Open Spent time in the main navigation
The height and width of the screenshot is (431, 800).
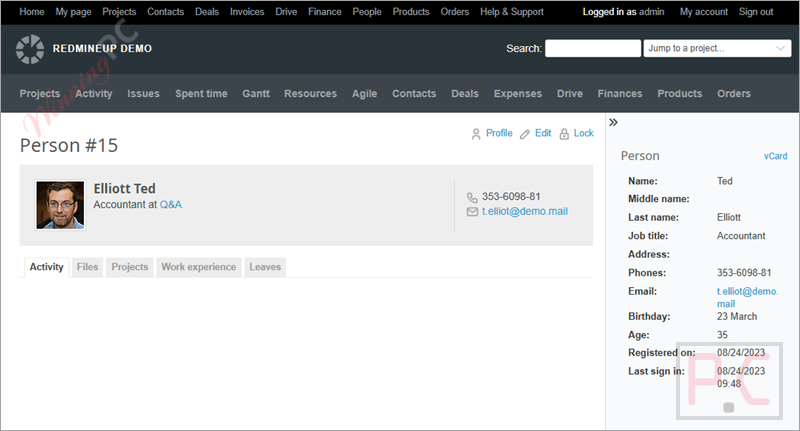click(x=201, y=94)
